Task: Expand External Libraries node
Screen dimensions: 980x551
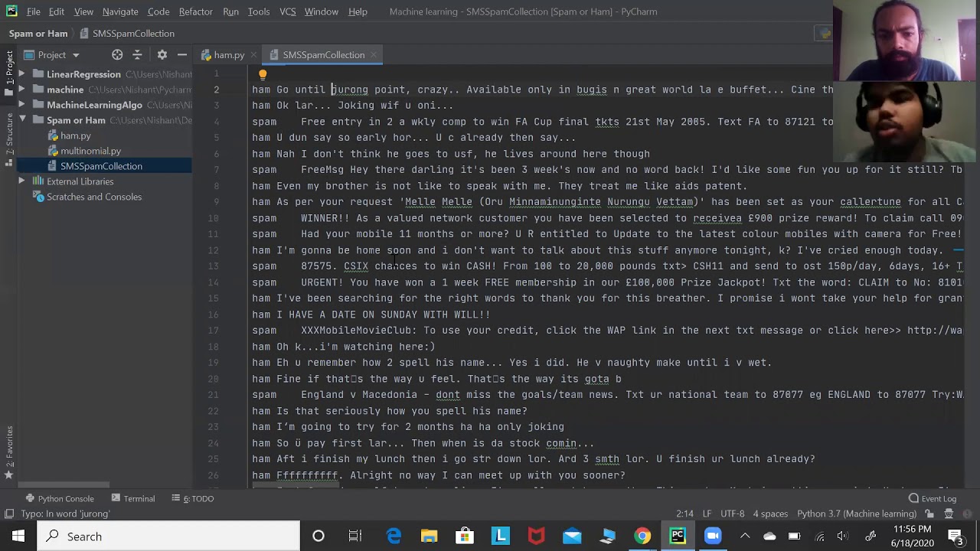Action: [21, 181]
